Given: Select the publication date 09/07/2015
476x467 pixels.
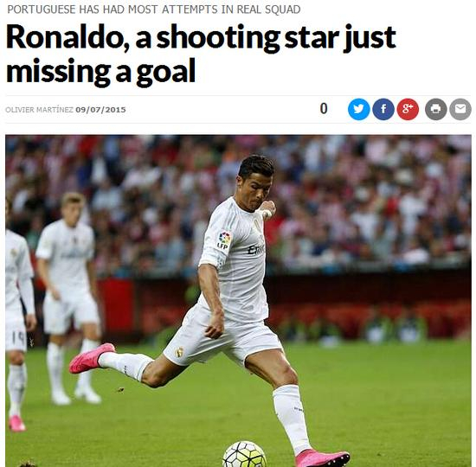Looking at the screenshot, I should [x=100, y=110].
